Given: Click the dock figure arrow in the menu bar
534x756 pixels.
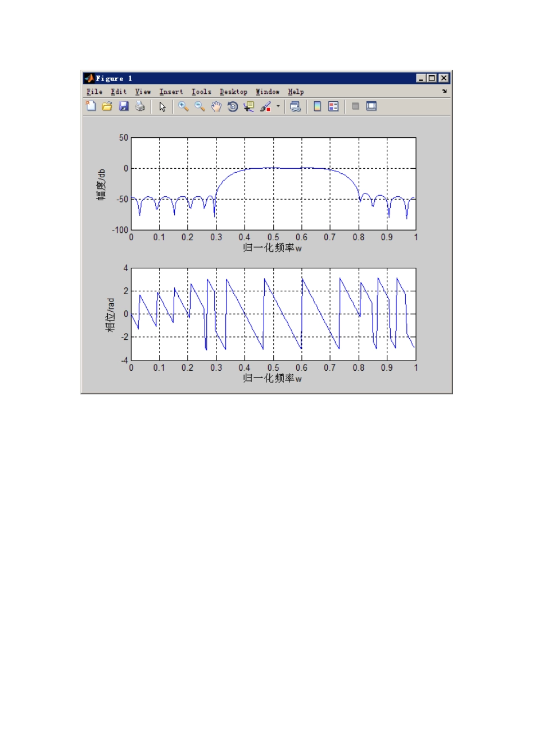Looking at the screenshot, I should (444, 91).
